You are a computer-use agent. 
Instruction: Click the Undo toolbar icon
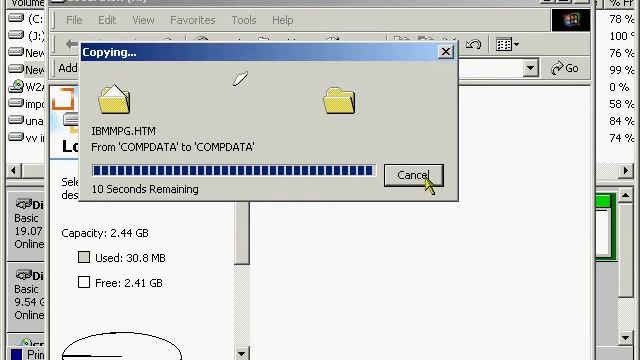(473, 44)
